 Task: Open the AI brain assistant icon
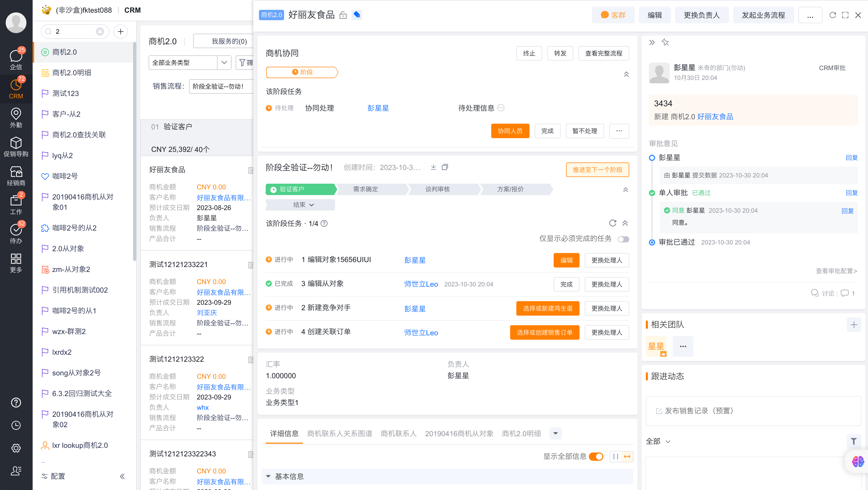(x=858, y=461)
